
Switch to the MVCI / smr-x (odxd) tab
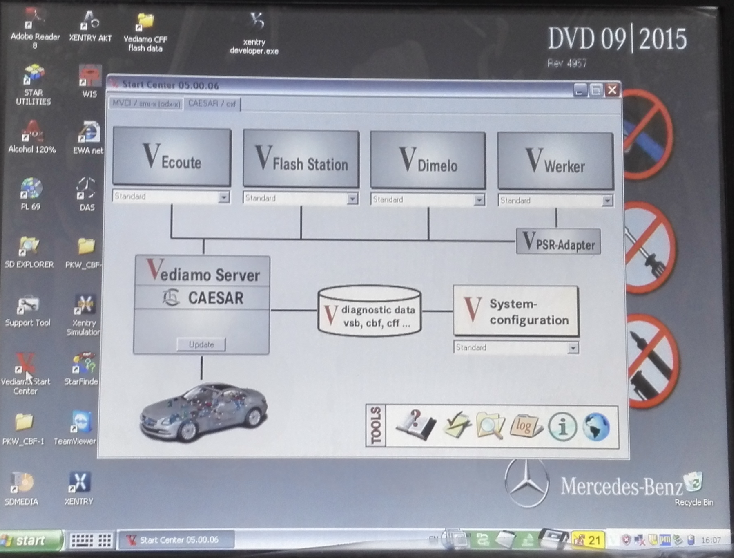pos(145,103)
